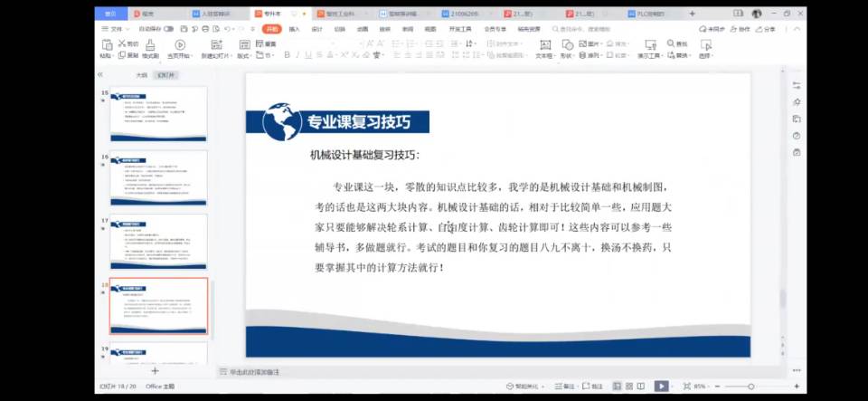The width and height of the screenshot is (868, 401).
Task: Toggle Bold text formatting
Action: click(x=287, y=55)
